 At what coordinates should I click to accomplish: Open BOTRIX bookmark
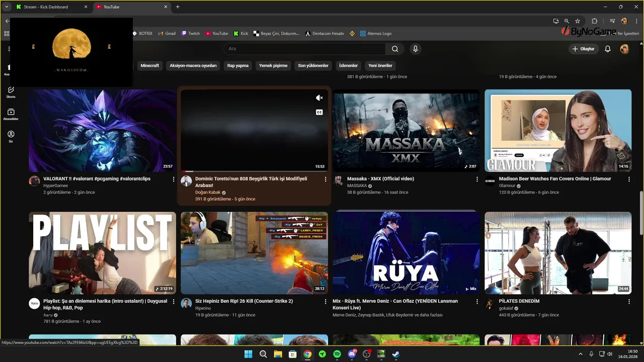coord(142,34)
